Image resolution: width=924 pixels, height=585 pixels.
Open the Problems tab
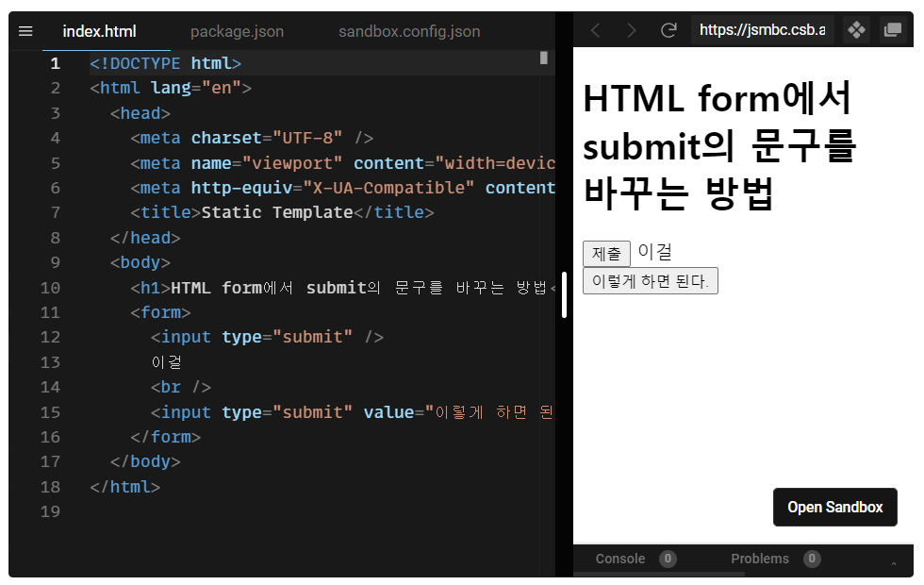pyautogui.click(x=760, y=559)
